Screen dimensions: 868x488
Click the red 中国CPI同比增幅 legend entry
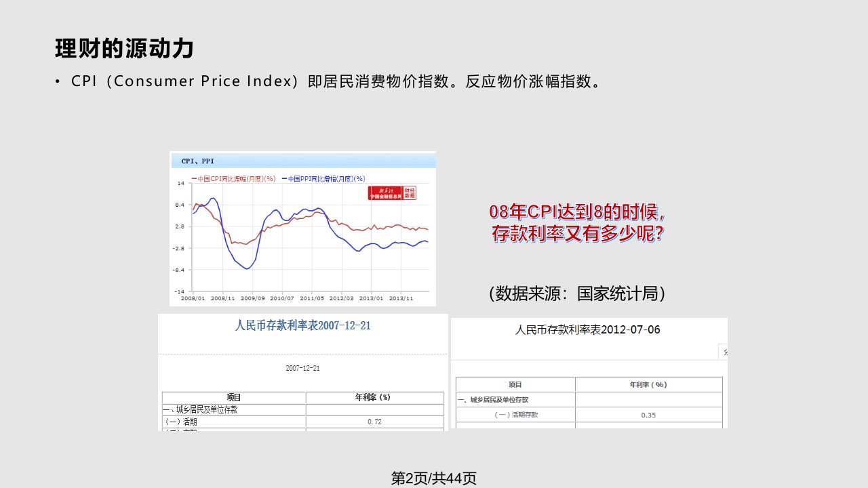coord(234,179)
